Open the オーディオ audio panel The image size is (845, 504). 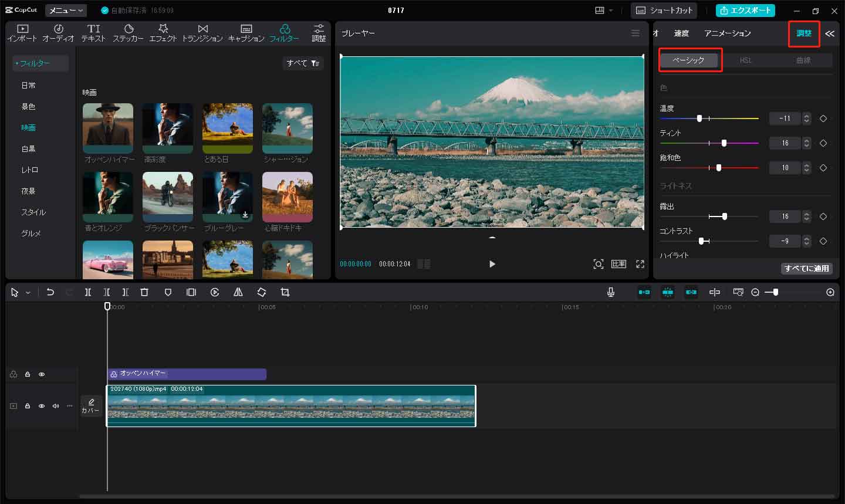58,33
